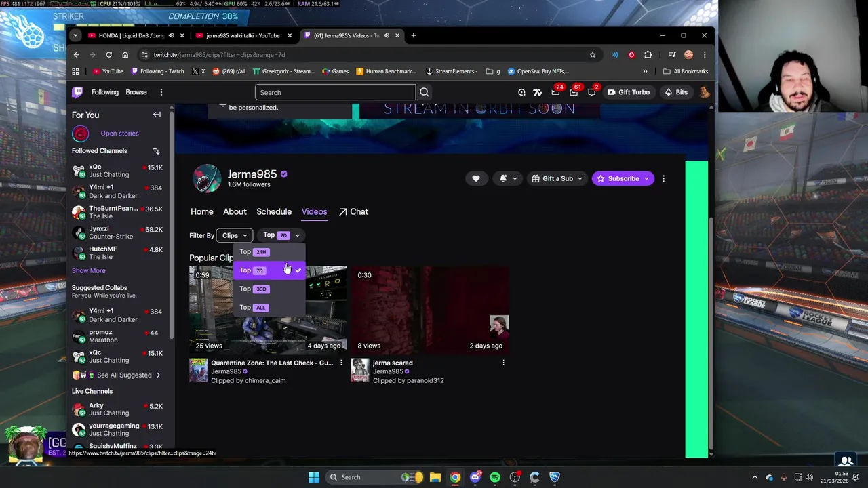The width and height of the screenshot is (868, 488).
Task: Open the browser home page
Action: click(x=125, y=54)
